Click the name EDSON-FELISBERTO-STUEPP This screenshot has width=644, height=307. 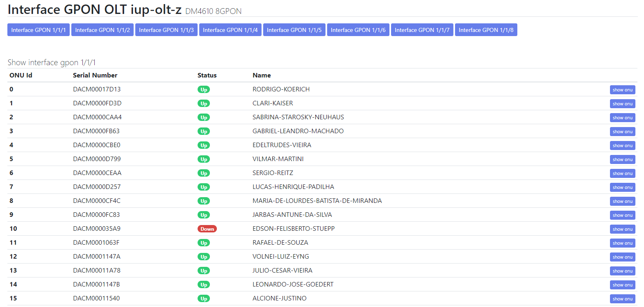[x=294, y=229]
